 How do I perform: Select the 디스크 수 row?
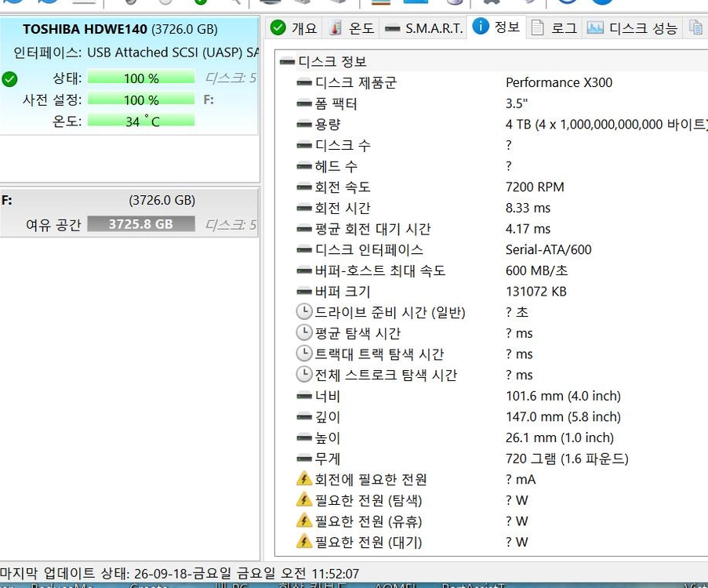(343, 145)
